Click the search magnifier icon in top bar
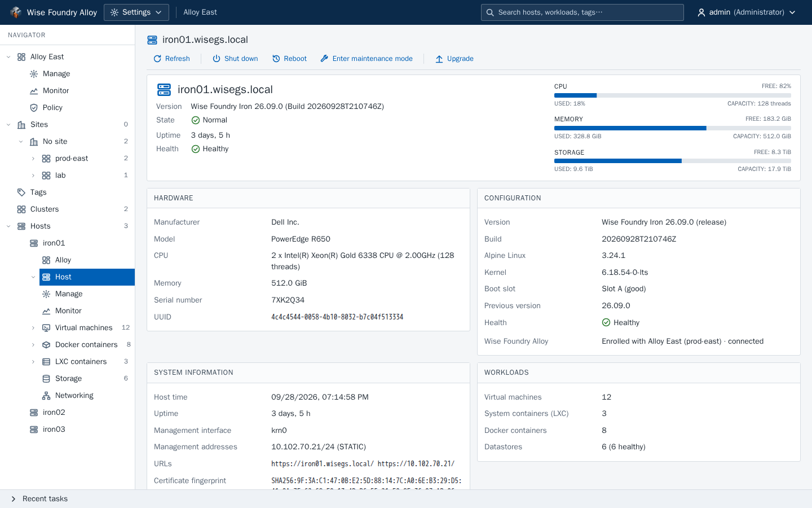The image size is (812, 508). 490,12
